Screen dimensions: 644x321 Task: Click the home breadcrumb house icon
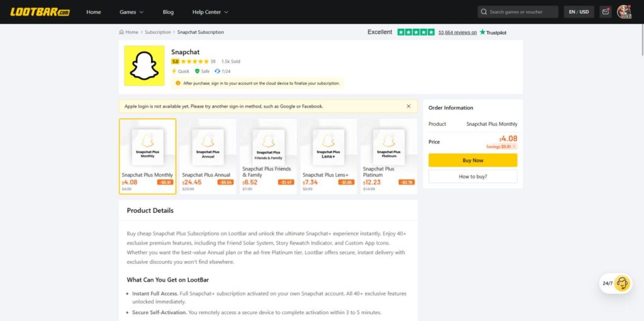point(121,32)
